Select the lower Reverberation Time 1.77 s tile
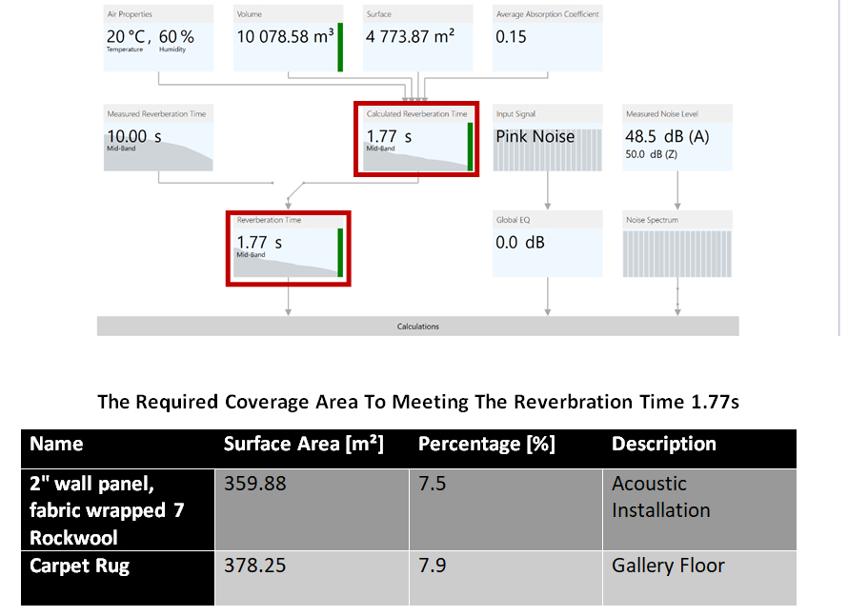This screenshot has width=848, height=616. pyautogui.click(x=288, y=248)
